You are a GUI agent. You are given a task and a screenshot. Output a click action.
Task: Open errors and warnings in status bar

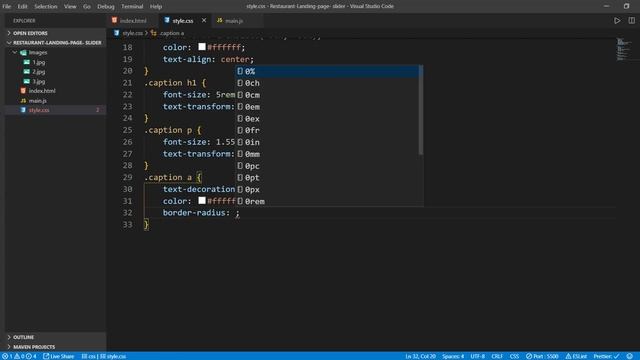click(x=19, y=356)
